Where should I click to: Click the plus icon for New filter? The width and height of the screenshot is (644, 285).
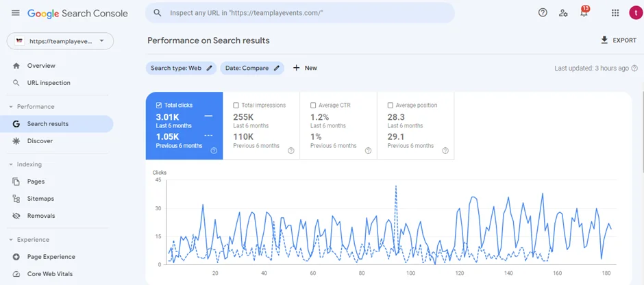pos(296,68)
